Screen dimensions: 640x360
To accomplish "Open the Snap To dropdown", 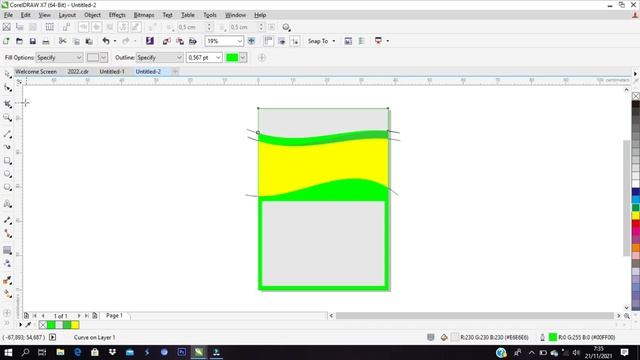I will [321, 41].
